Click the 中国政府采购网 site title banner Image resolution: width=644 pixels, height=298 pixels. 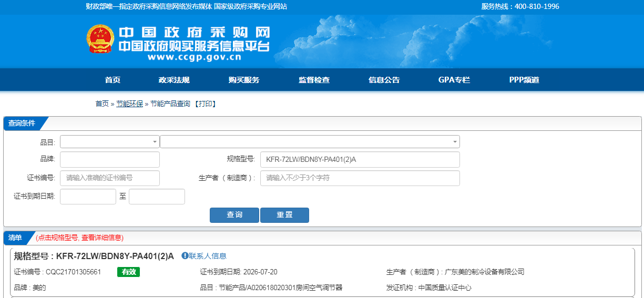click(x=195, y=33)
